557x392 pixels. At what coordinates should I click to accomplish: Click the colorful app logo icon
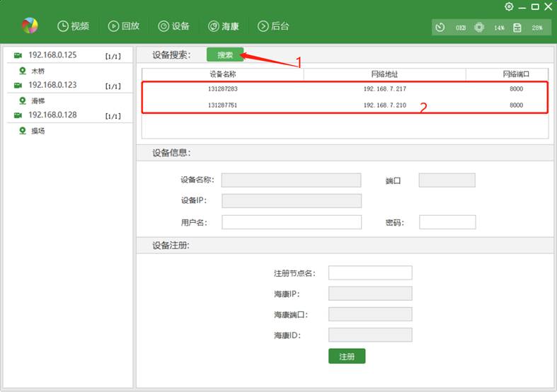[30, 26]
